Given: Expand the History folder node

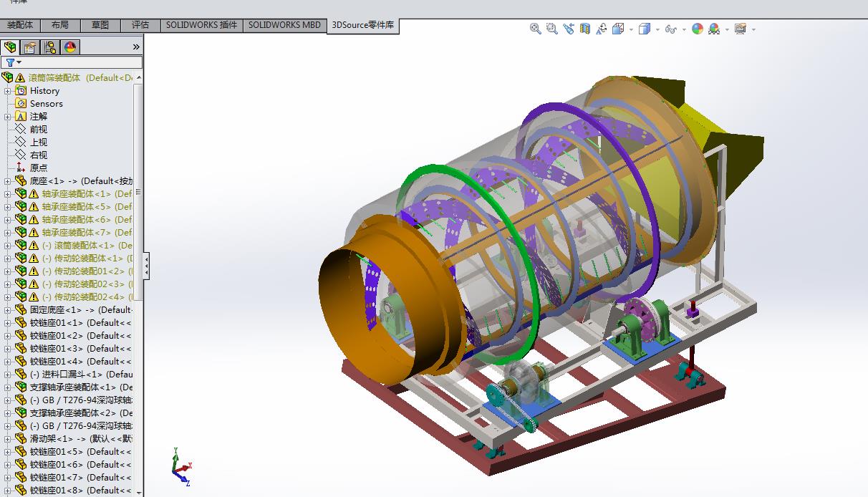Looking at the screenshot, I should tap(8, 91).
